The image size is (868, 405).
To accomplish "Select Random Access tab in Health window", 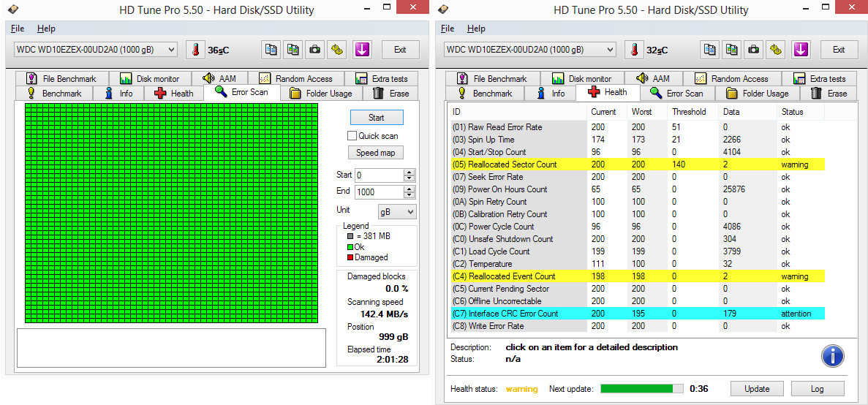I will [x=732, y=78].
